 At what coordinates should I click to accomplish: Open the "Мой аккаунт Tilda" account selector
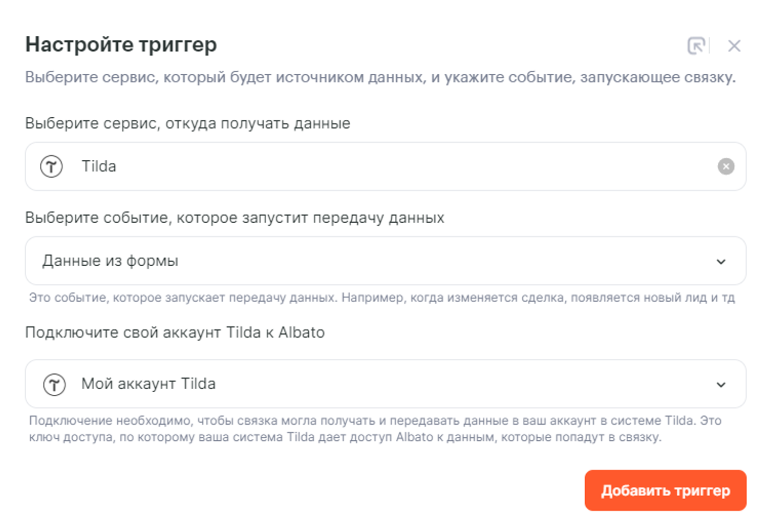click(x=148, y=384)
